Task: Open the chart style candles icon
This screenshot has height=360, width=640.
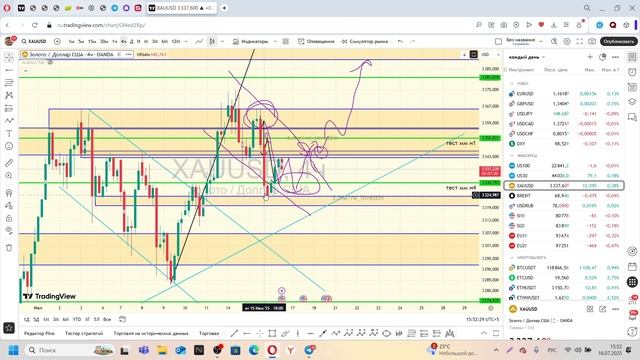Action: tap(212, 41)
